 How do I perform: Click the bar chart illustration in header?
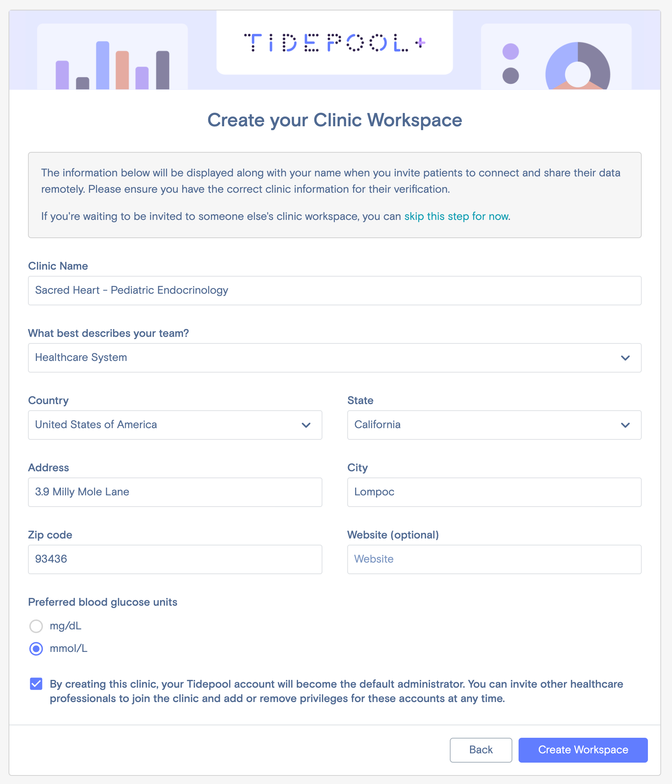[x=112, y=65]
